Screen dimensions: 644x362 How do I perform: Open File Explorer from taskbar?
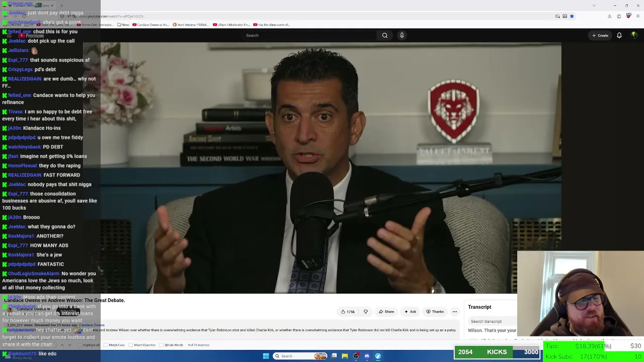(x=345, y=356)
